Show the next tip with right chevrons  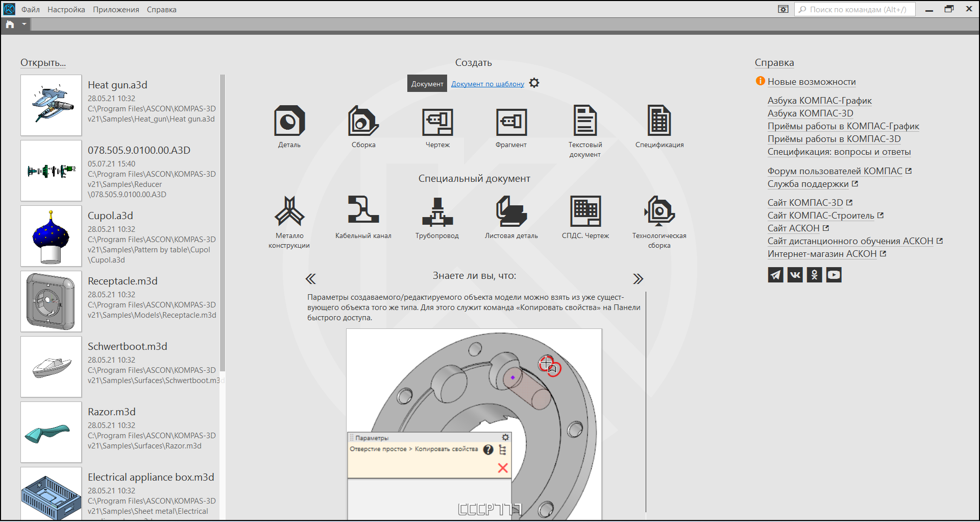(x=638, y=279)
